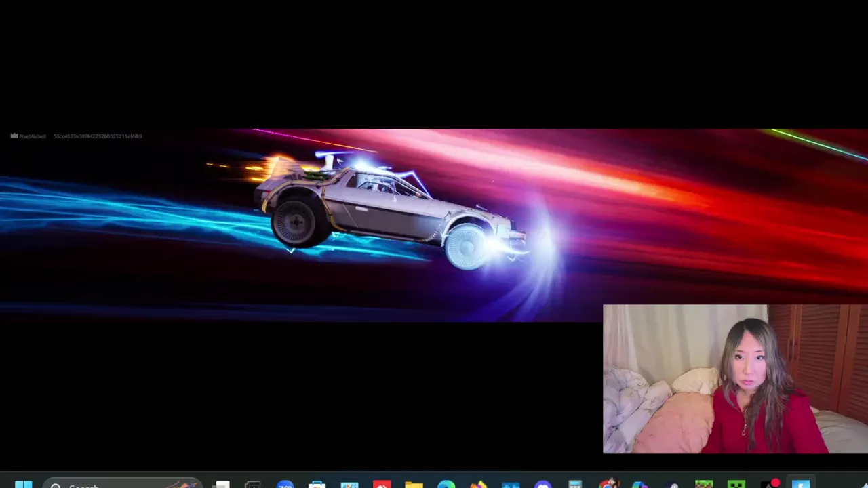Open File Explorer from the taskbar

coord(414,485)
